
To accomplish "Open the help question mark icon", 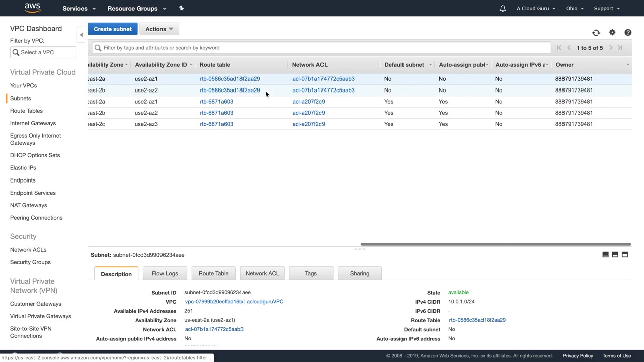I will point(628,33).
